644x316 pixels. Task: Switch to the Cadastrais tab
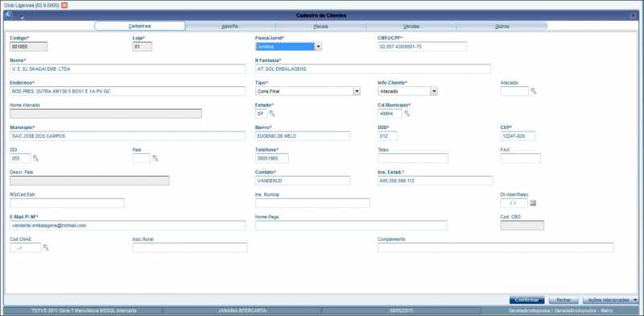click(x=140, y=26)
